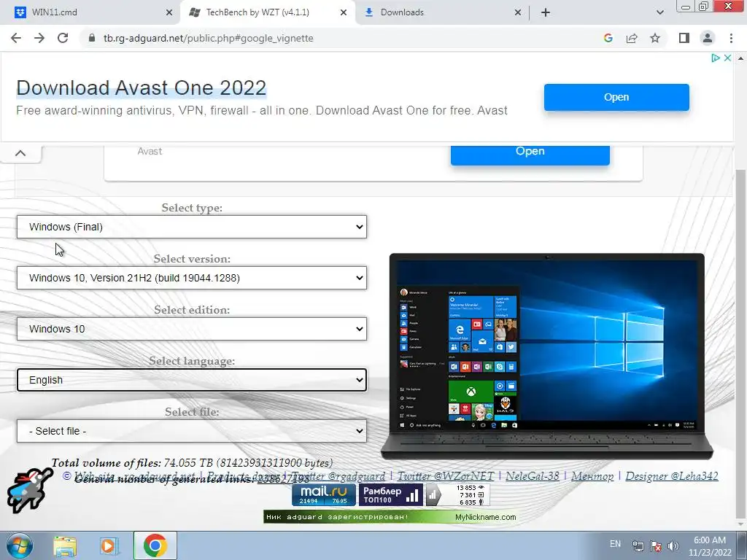Open the Select version dropdown

192,278
